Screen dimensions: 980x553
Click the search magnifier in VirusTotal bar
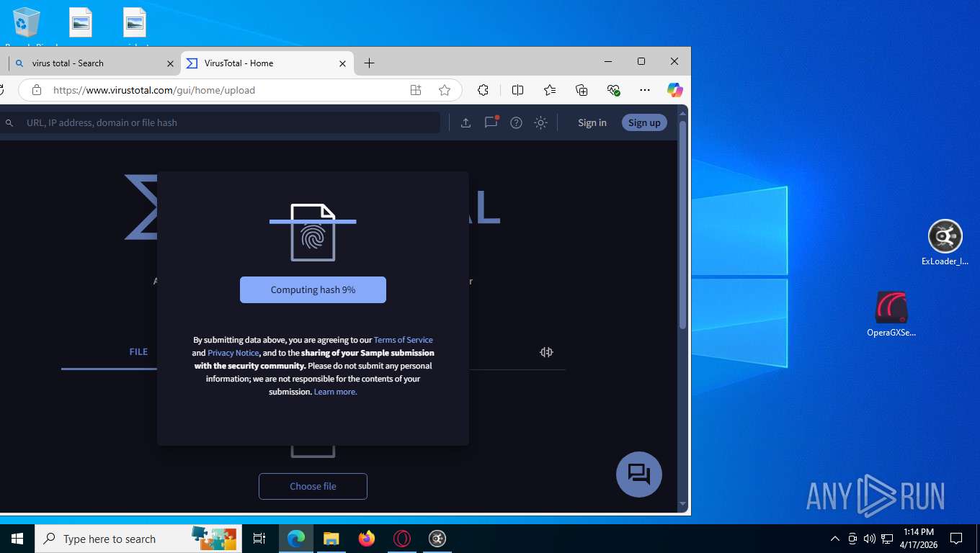click(x=9, y=123)
